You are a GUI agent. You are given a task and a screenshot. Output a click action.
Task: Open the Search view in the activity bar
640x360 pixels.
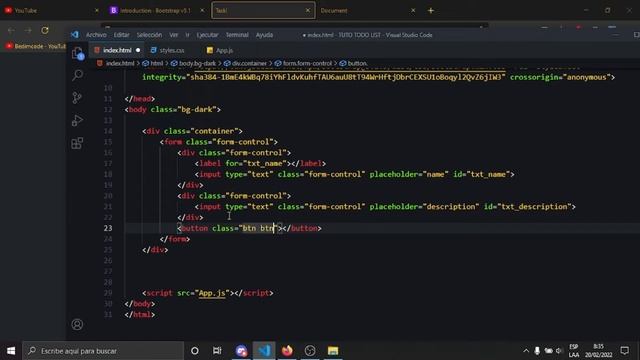[78, 75]
